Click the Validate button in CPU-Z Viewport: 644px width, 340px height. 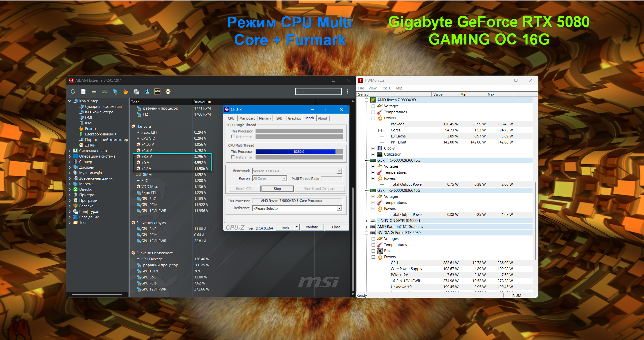312,227
